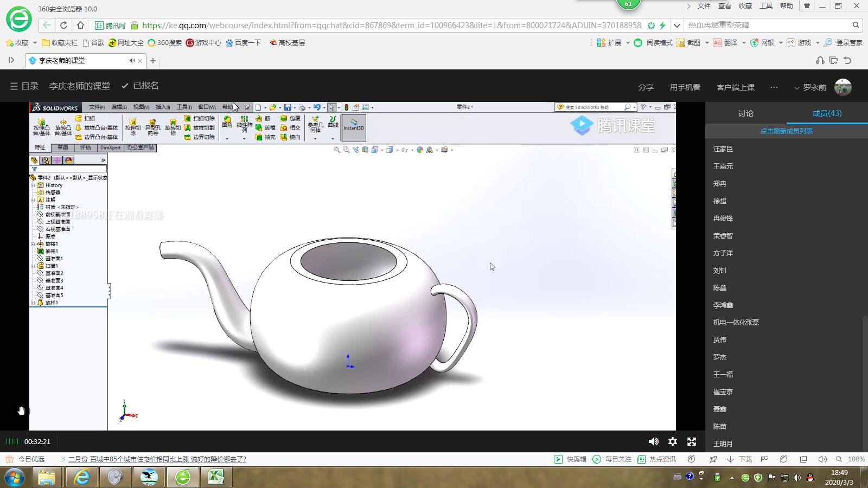The image size is (868, 488).
Task: Click the 客户端上课 button
Action: coord(735,87)
